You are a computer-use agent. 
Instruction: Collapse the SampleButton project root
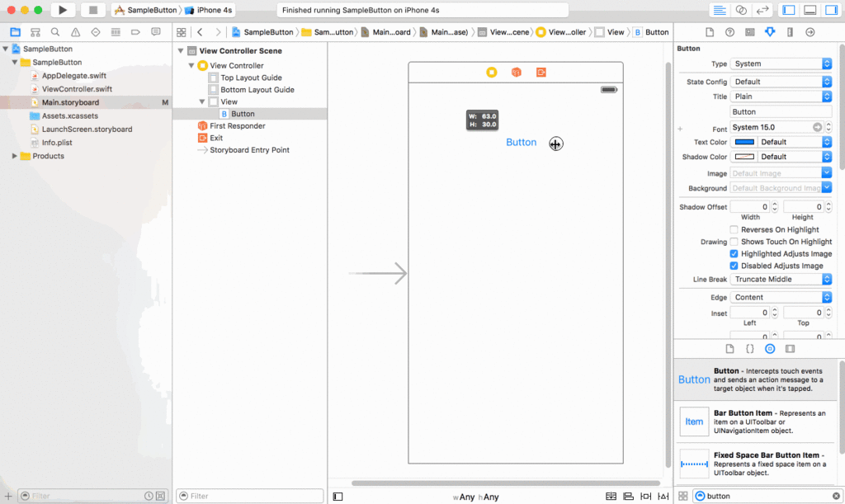(x=6, y=49)
